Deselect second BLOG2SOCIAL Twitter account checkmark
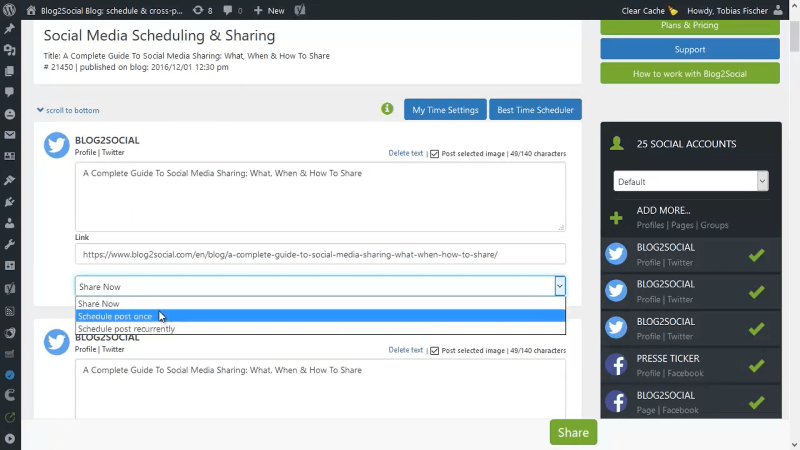The width and height of the screenshot is (800, 450). pyautogui.click(x=757, y=291)
